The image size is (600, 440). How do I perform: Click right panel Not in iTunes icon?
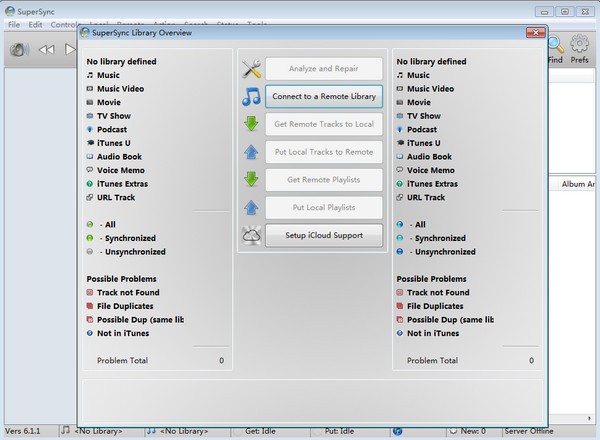[x=399, y=333]
